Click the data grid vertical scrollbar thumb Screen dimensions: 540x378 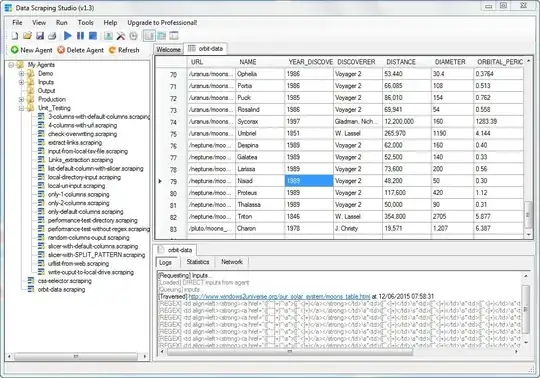(528, 215)
